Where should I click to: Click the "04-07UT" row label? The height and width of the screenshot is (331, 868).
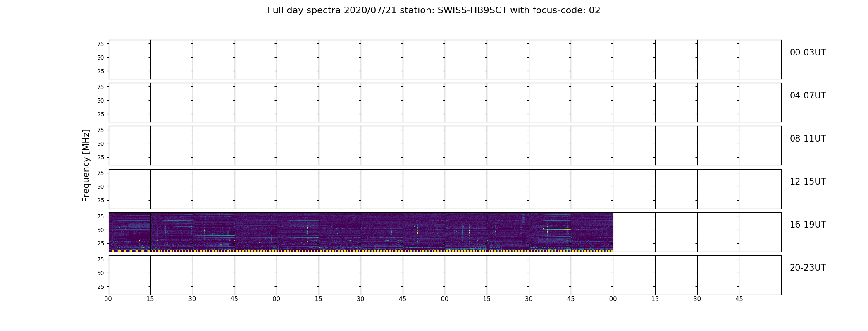pyautogui.click(x=808, y=96)
